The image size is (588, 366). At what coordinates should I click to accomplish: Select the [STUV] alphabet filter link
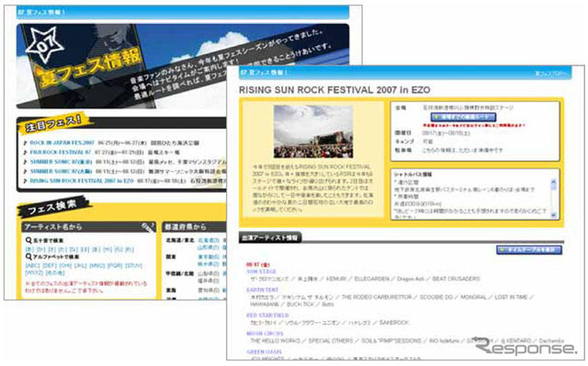[x=133, y=266]
